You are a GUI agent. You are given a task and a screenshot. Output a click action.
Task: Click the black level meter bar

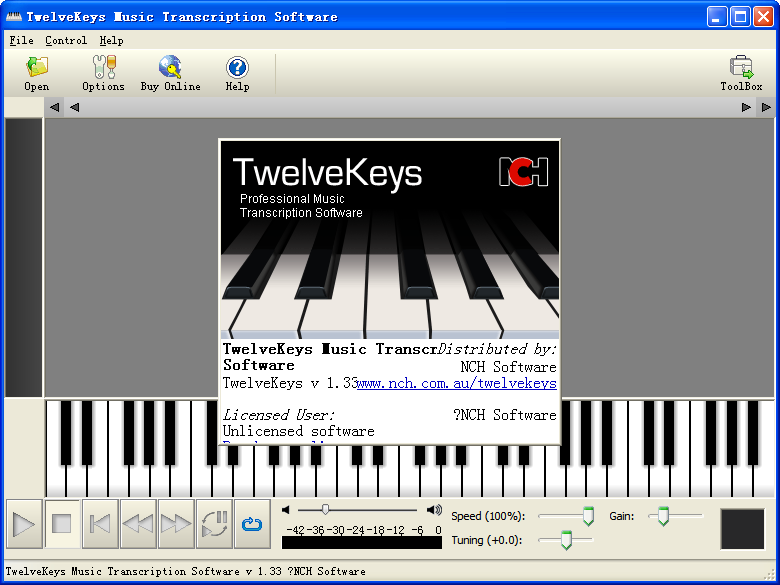362,543
